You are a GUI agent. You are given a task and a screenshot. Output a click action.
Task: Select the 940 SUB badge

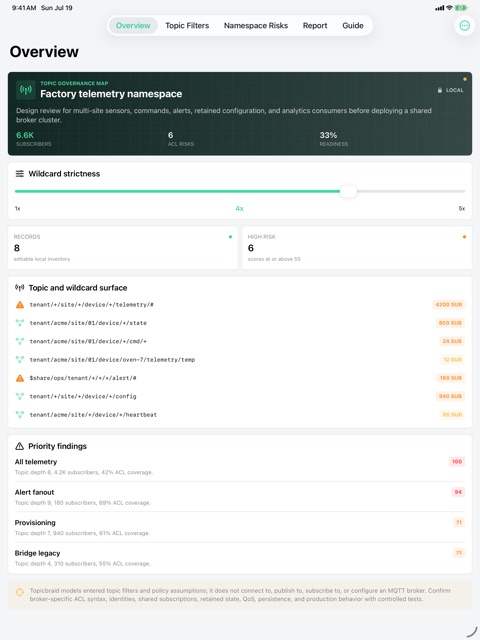(x=450, y=396)
